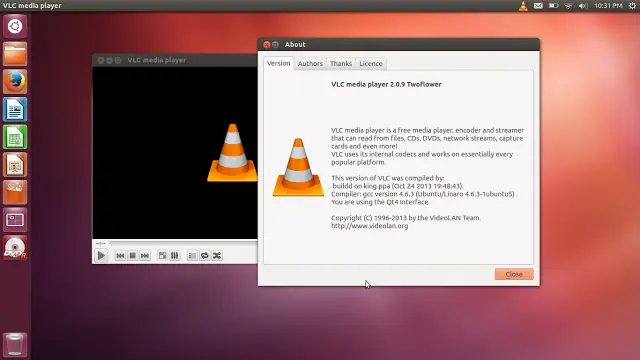Toggle shuffle mode in VLC
Viewport: 640px width, 360px height.
217,256
